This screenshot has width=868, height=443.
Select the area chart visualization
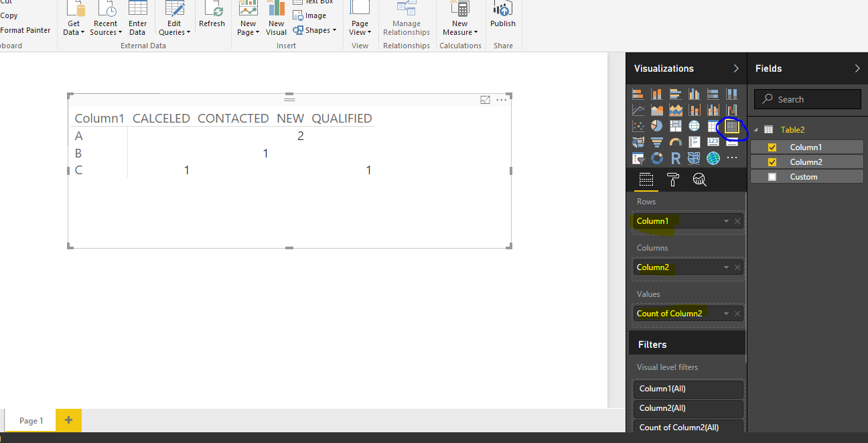(x=656, y=110)
